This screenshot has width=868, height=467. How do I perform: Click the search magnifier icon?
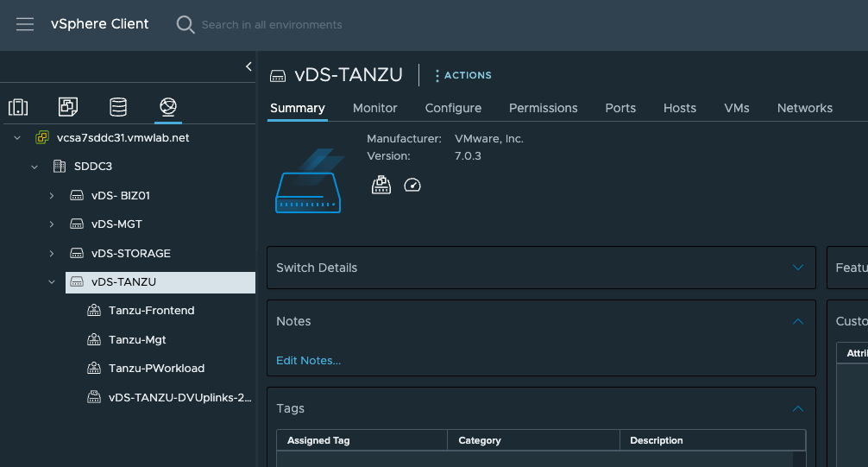186,25
